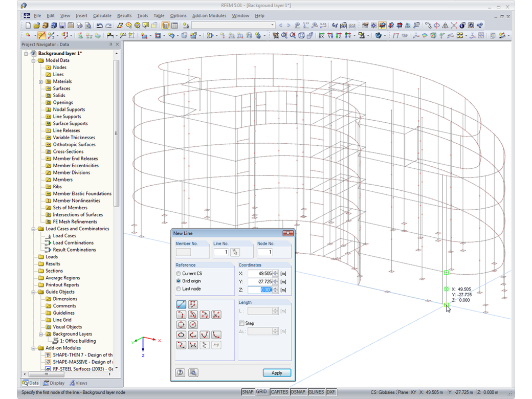Select the Last node reference option
The image size is (532, 399).
(x=178, y=289)
